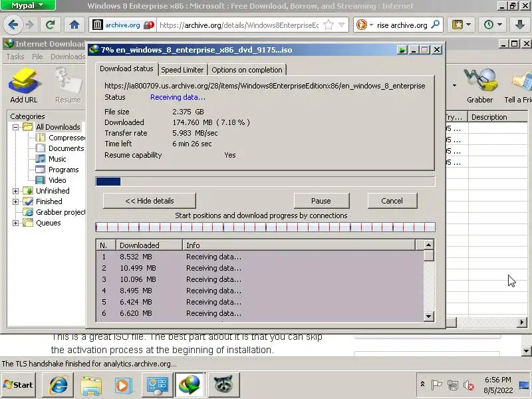This screenshot has width=532, height=399.
Task: Open Tasks menu in Internet Download Manager
Action: [x=15, y=57]
